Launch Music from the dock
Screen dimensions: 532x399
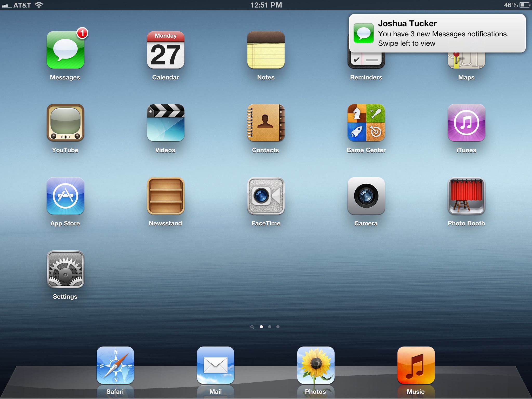(416, 365)
